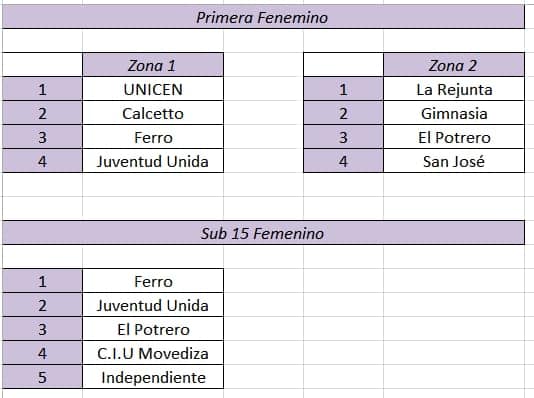Select the La Rejunta cell
Viewport: 534px width, 398px height.
[454, 89]
